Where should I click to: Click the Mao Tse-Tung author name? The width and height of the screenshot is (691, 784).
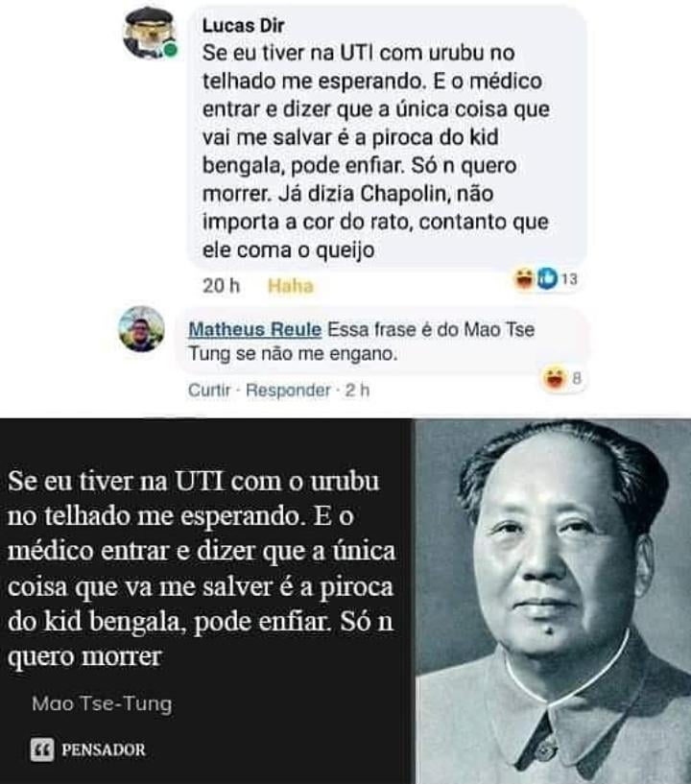pyautogui.click(x=102, y=703)
